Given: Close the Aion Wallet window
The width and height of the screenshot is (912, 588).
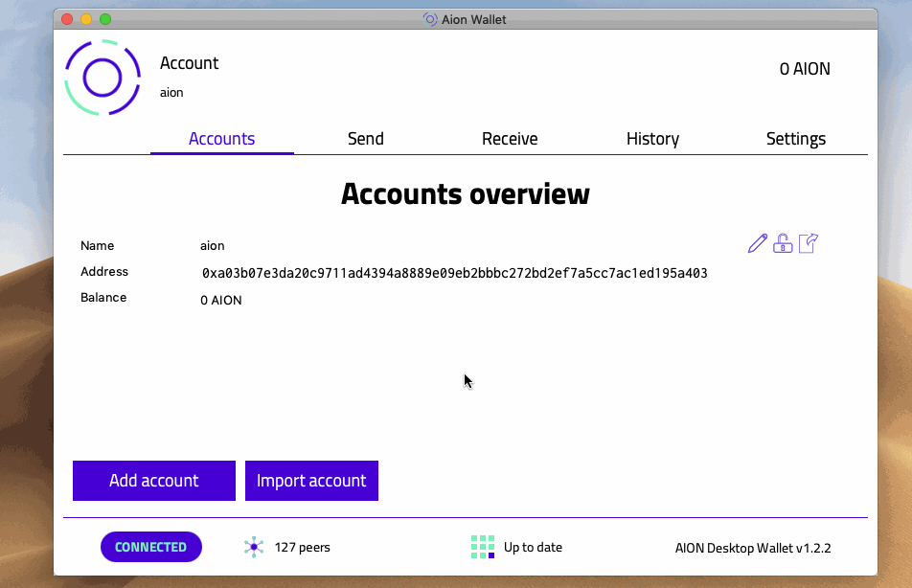Looking at the screenshot, I should click(67, 19).
